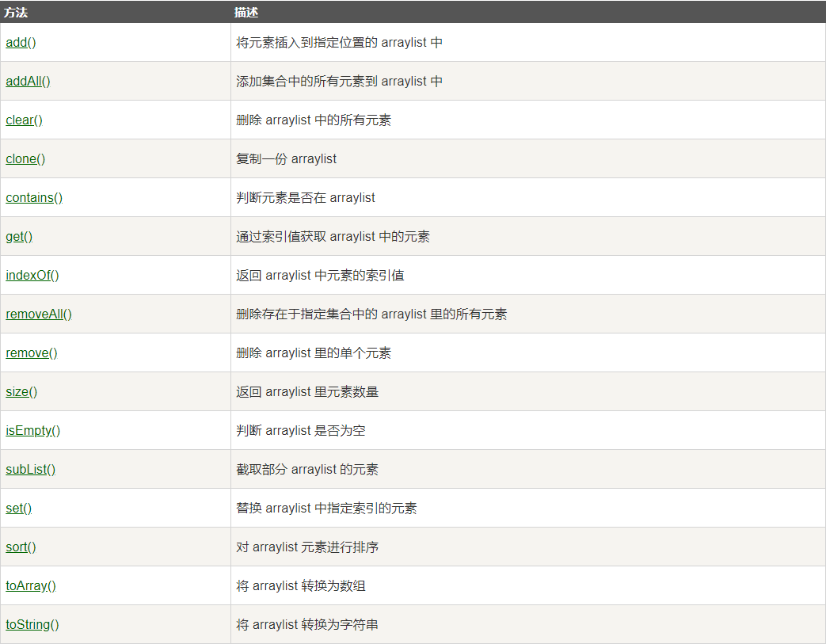
Task: Follow the clear() method link
Action: pos(24,120)
